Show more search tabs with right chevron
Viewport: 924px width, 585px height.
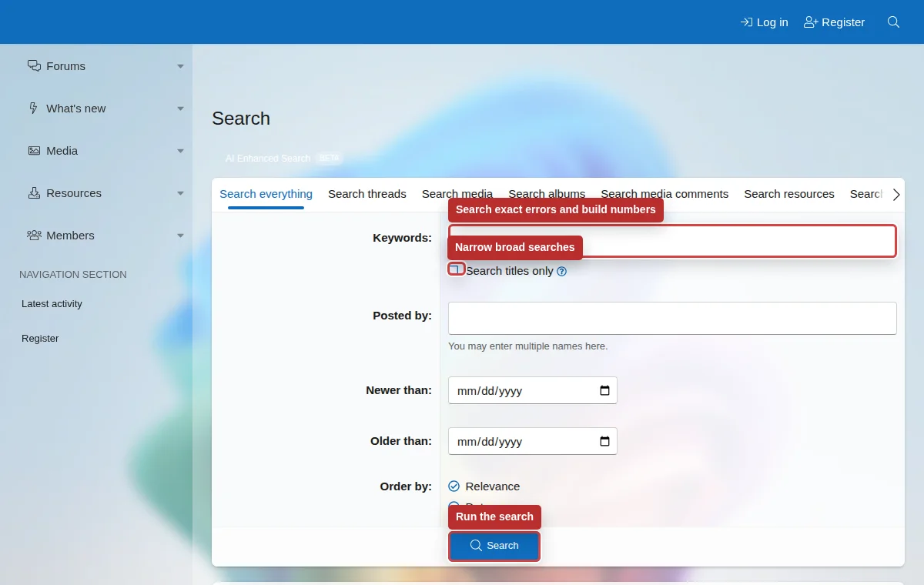tap(896, 195)
